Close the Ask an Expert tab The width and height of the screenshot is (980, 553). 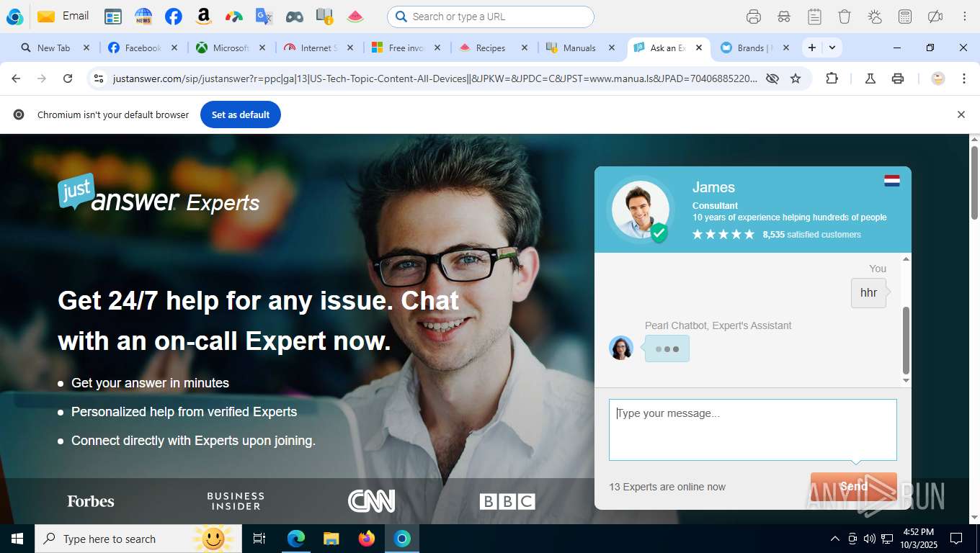click(x=698, y=48)
